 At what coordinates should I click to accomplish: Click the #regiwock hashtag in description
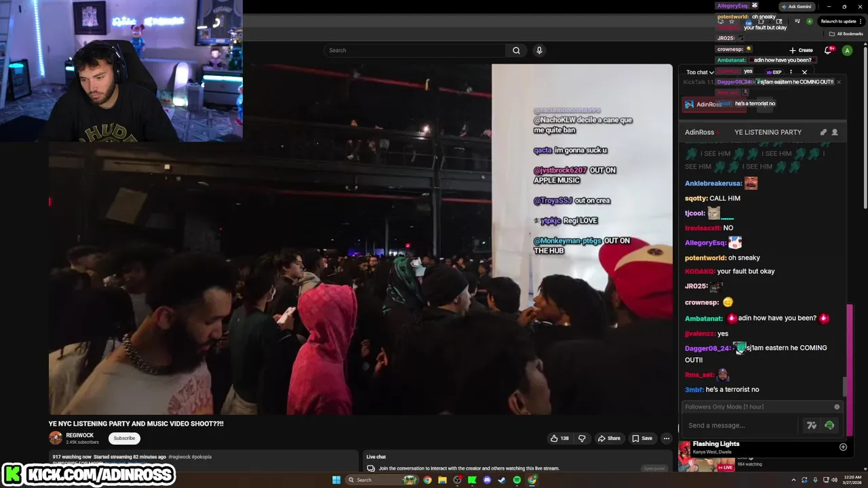point(179,457)
